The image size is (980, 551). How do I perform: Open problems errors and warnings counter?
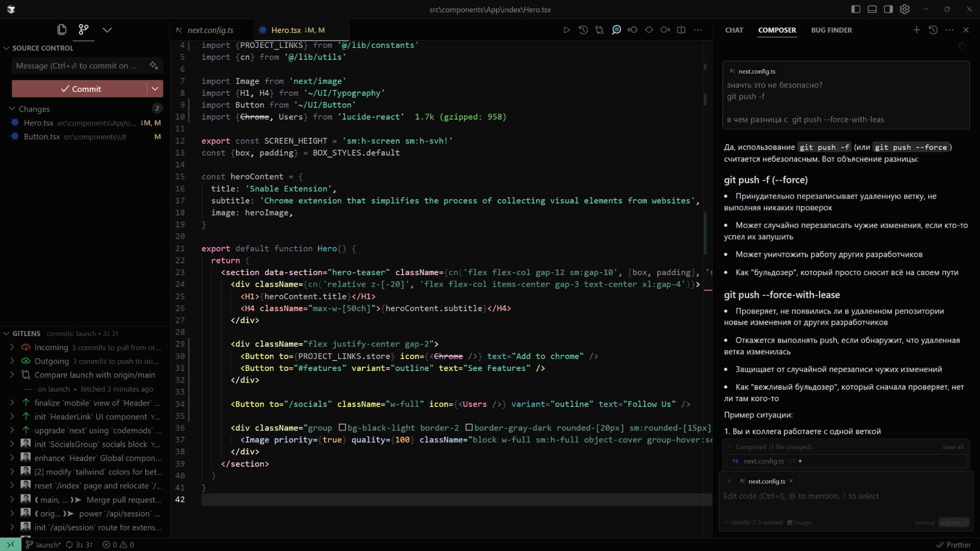[x=118, y=544]
